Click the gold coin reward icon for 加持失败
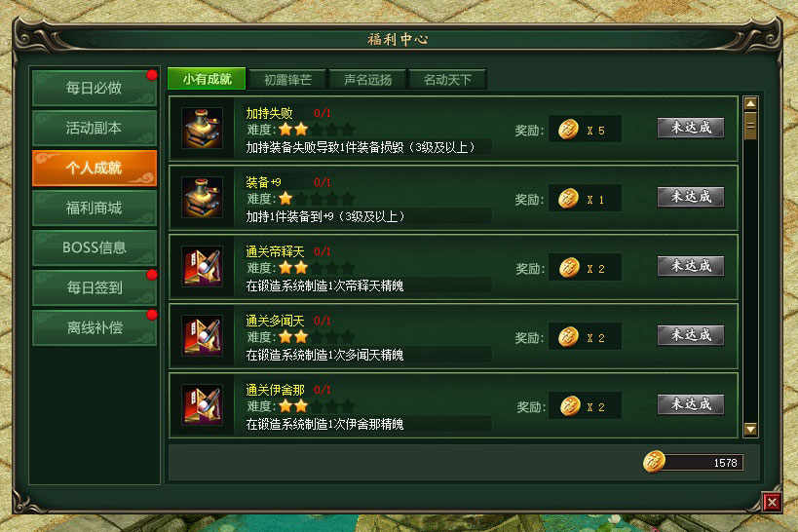 (568, 130)
